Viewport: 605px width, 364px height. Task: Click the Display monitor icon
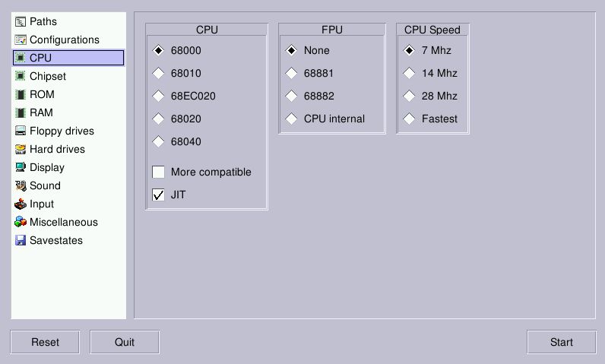(x=21, y=167)
